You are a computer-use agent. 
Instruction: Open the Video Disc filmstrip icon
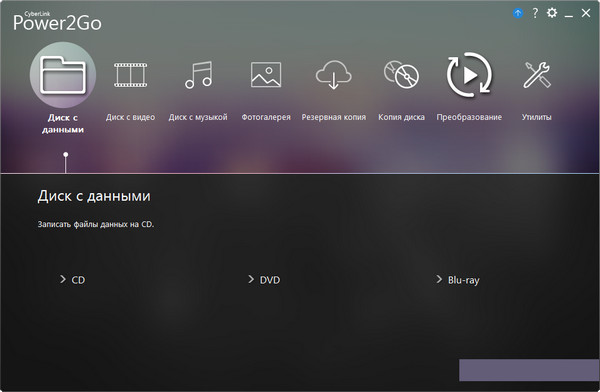[x=130, y=75]
